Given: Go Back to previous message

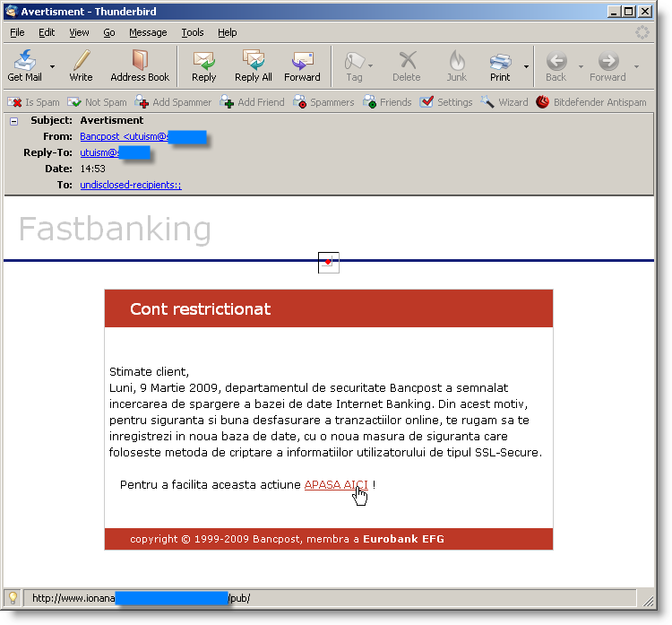Looking at the screenshot, I should [556, 65].
